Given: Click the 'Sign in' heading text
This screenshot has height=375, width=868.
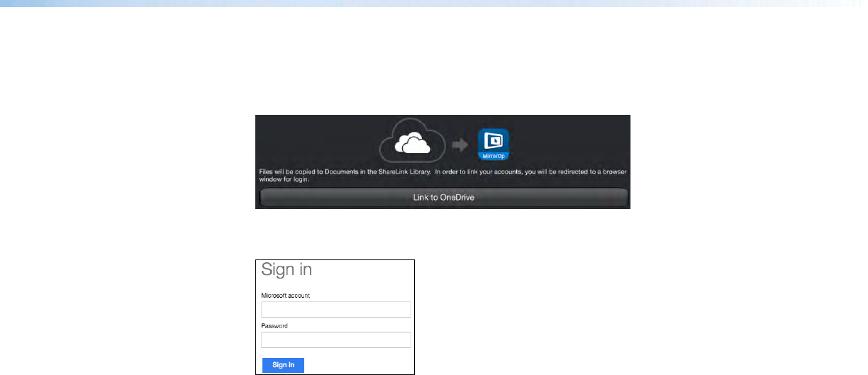Looking at the screenshot, I should coord(286,269).
